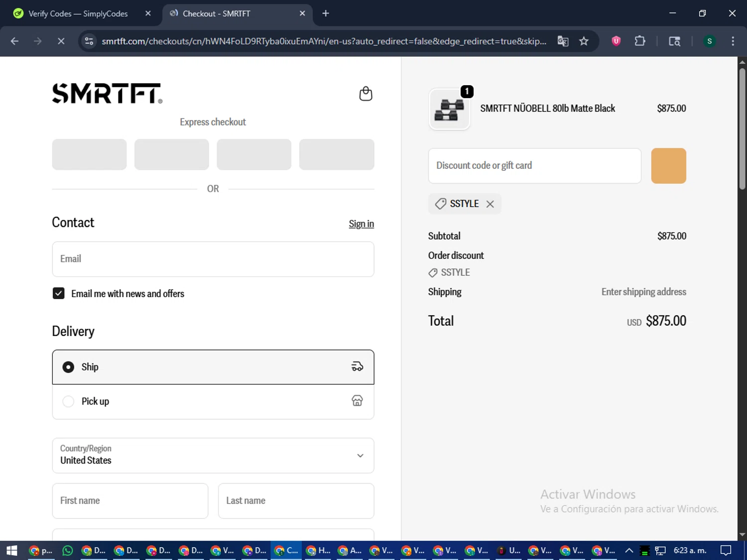Close the Checkout - SMRTFT tab
747x560 pixels.
click(x=302, y=13)
